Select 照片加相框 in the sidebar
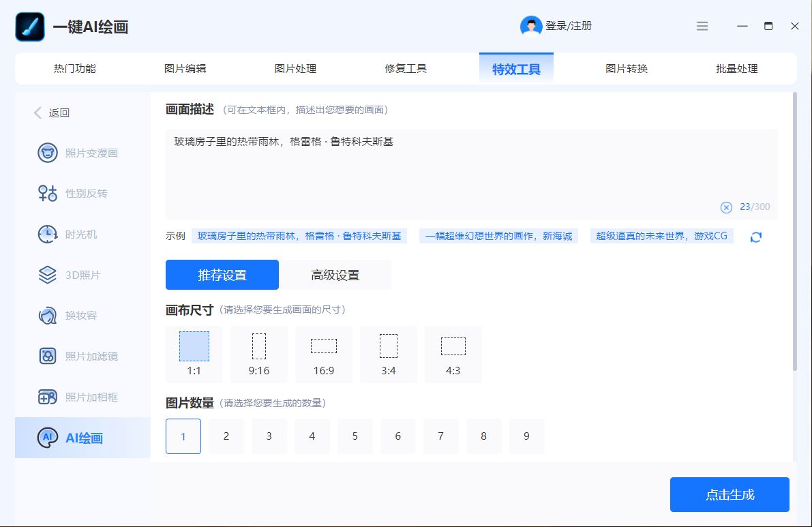Screen dimensions: 812x527 83,397
